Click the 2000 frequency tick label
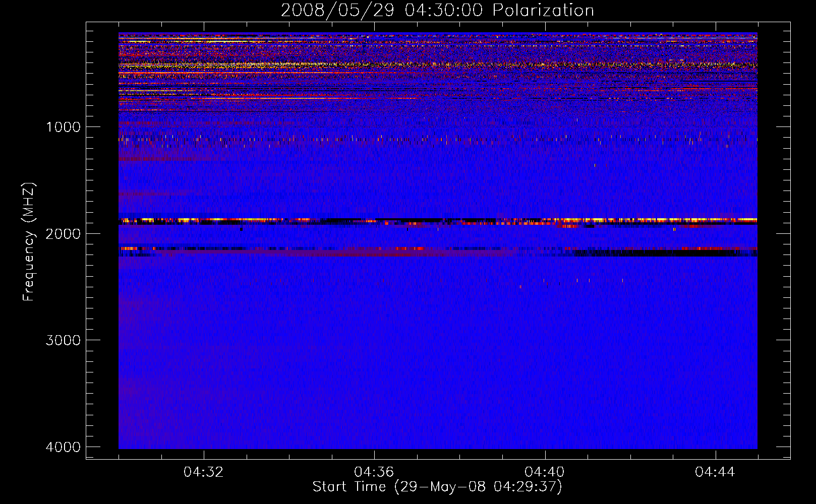816x504 pixels. [63, 234]
